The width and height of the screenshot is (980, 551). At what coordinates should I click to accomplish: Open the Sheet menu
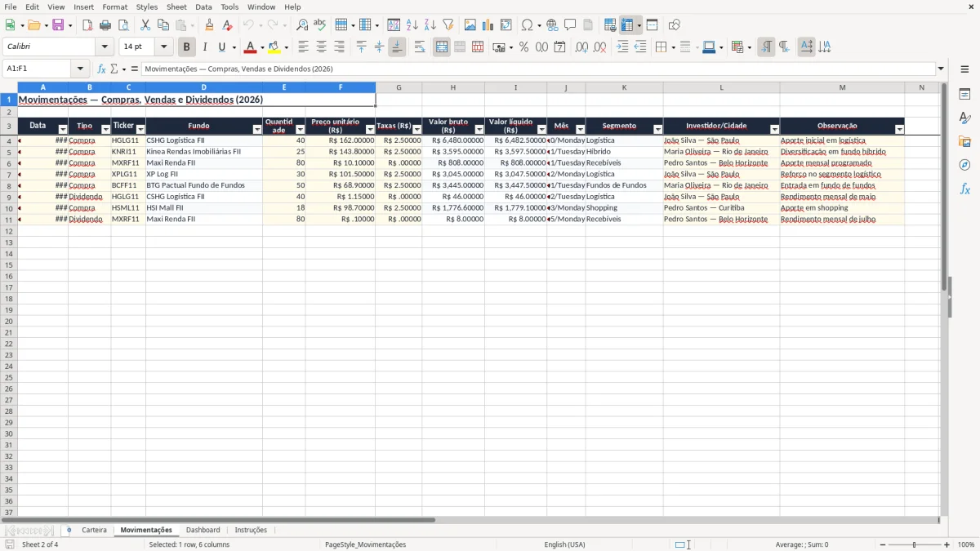(x=176, y=7)
